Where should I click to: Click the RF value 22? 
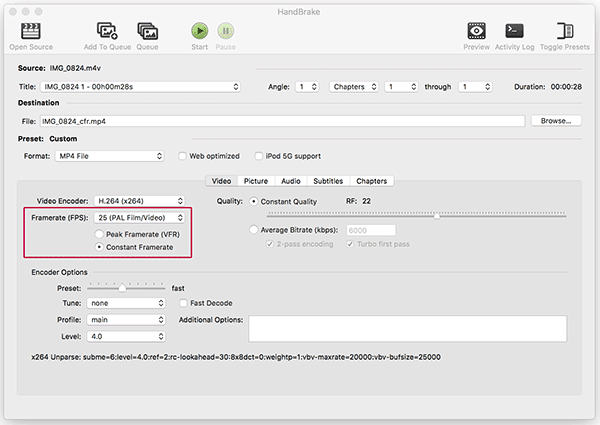coord(366,201)
